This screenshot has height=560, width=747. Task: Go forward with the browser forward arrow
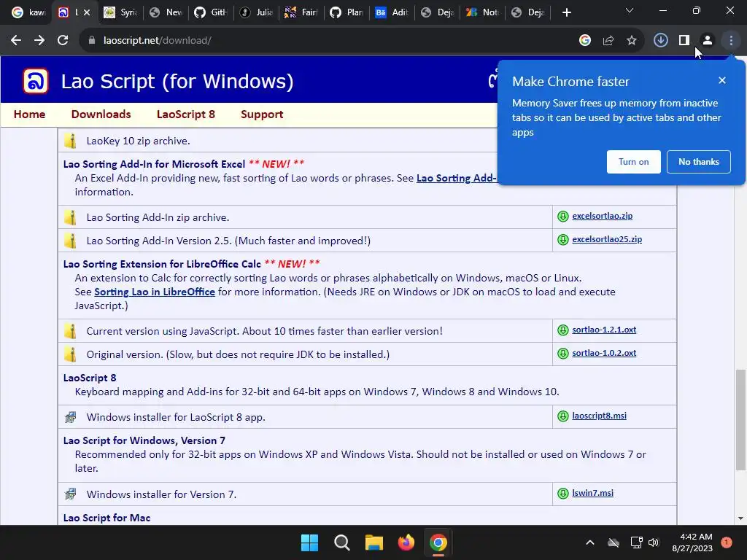coord(39,41)
